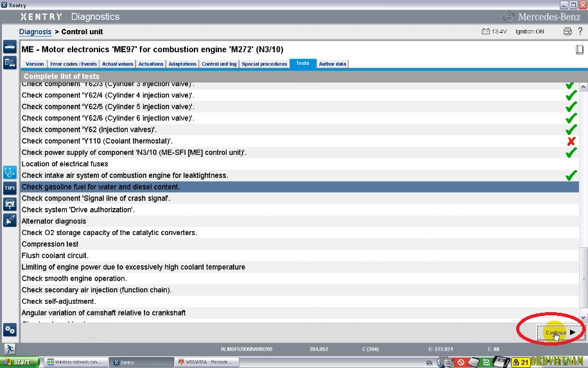Select 'Check smooth engine operation'
Viewport: 588px width, 368px height.
[x=300, y=278]
